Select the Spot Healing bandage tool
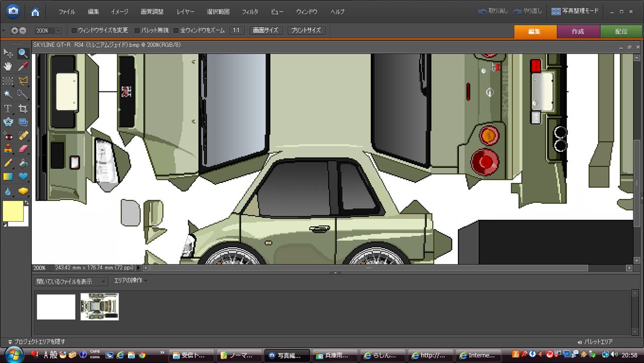This screenshot has width=644, height=363. click(x=23, y=136)
